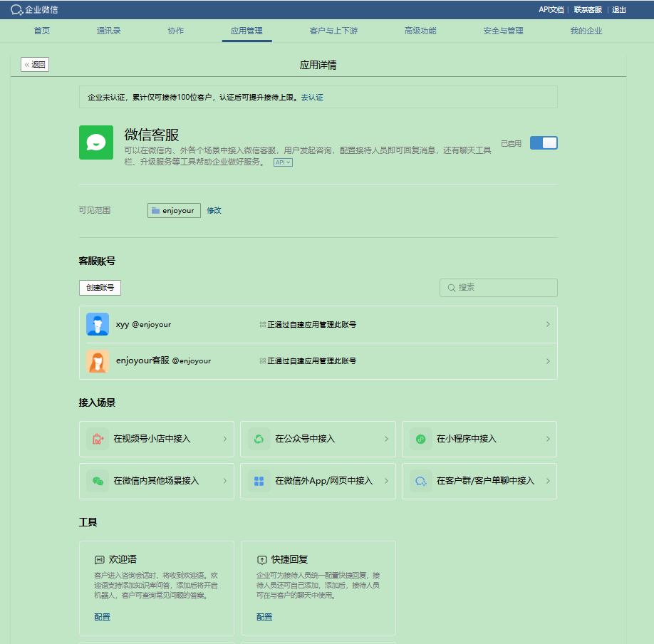The width and height of the screenshot is (654, 644).
Task: Go to the 首页 tab
Action: tap(42, 31)
